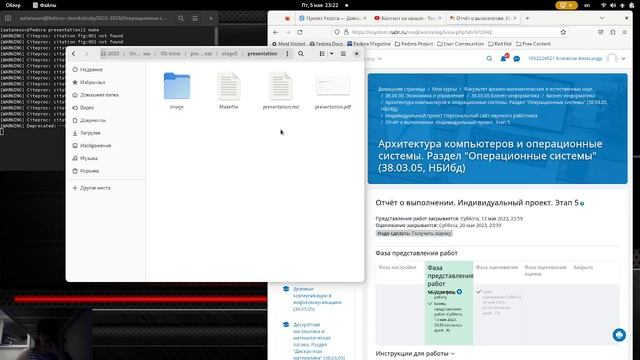640x360 pixels.
Task: Click the presentation path breadcrumb
Action: 262,53
